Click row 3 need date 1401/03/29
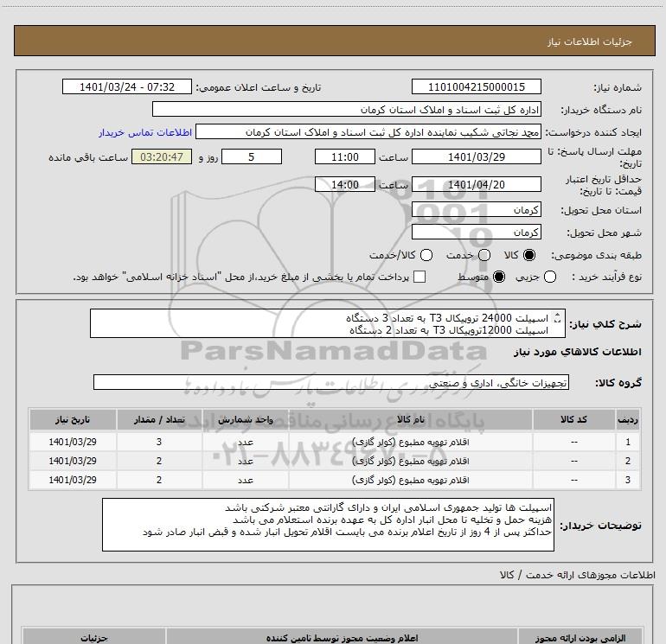The width and height of the screenshot is (666, 644). tap(73, 480)
